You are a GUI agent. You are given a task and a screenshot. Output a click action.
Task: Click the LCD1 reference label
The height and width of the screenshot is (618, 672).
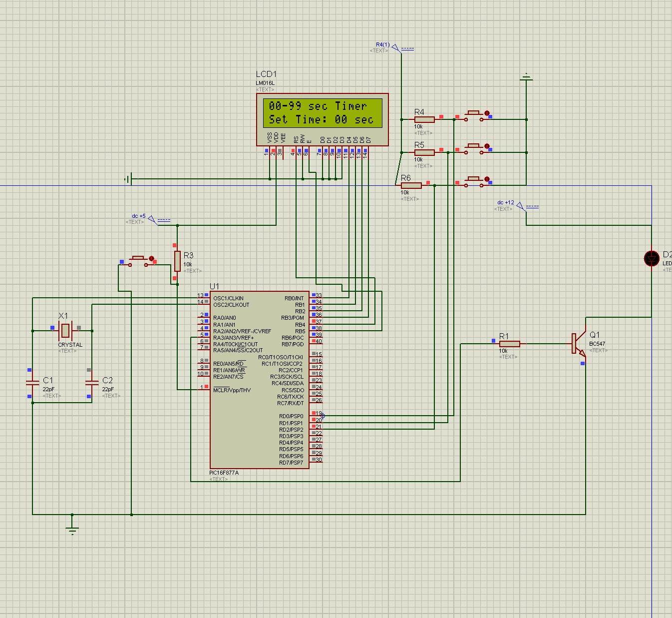[x=266, y=74]
